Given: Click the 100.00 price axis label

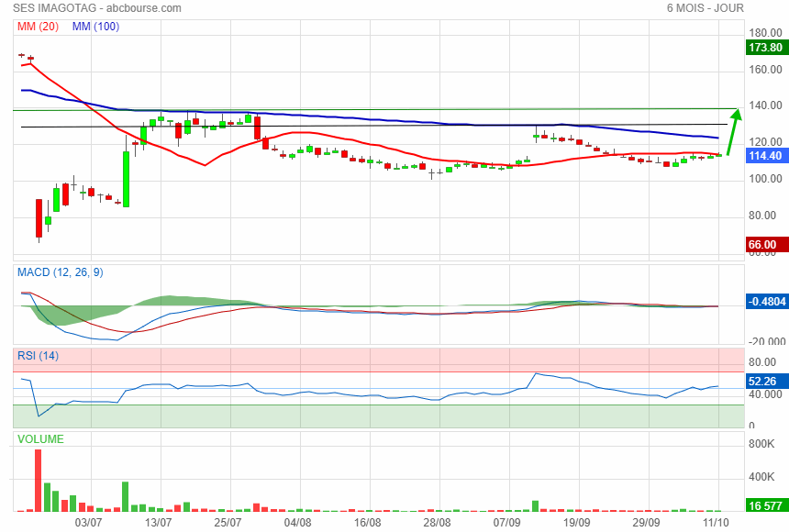Looking at the screenshot, I should pos(765,179).
